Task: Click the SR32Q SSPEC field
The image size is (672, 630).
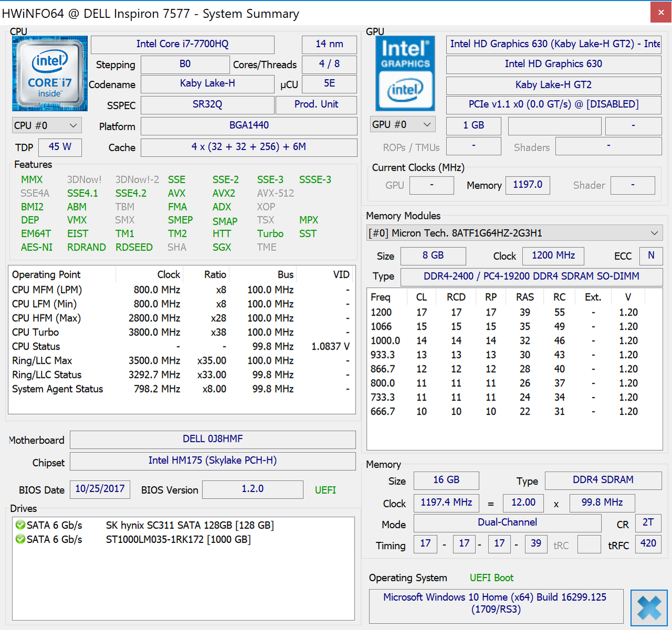Action: coord(208,104)
